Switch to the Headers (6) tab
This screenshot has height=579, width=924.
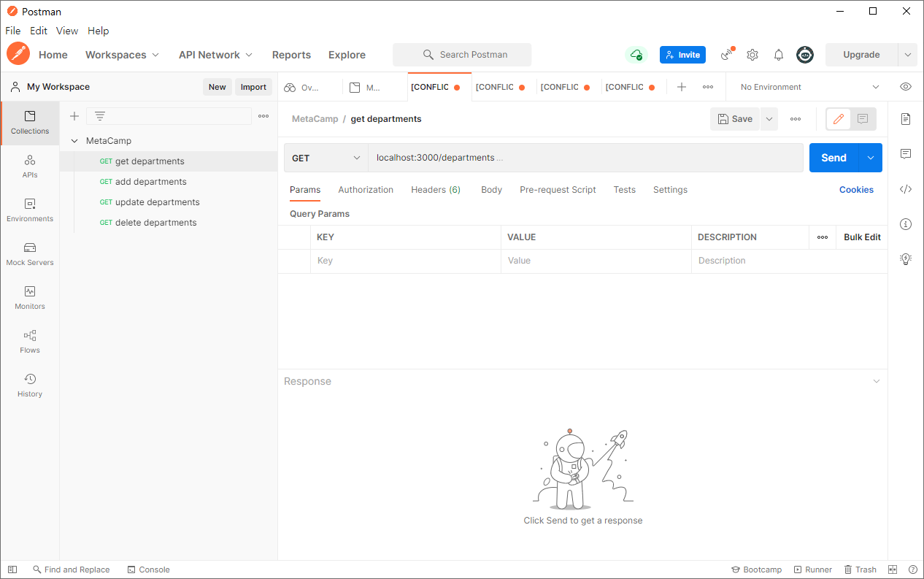point(436,190)
